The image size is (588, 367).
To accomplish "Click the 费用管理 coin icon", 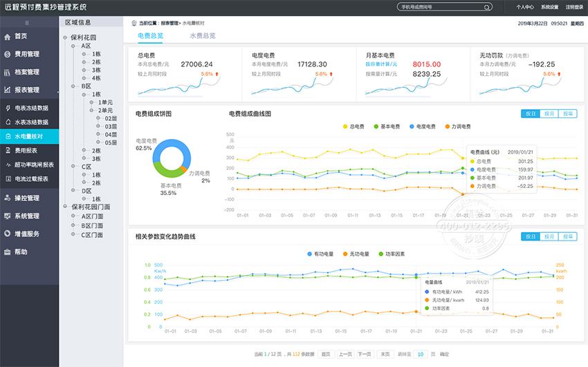I will (x=8, y=54).
